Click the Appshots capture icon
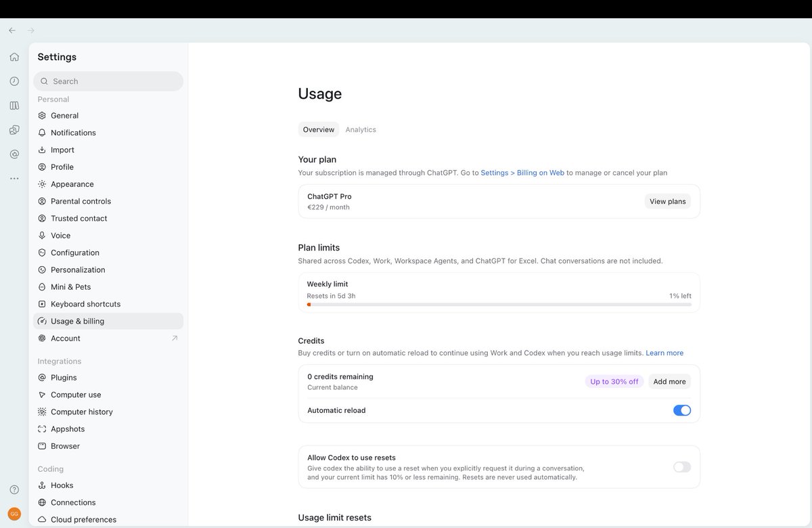 click(x=42, y=429)
